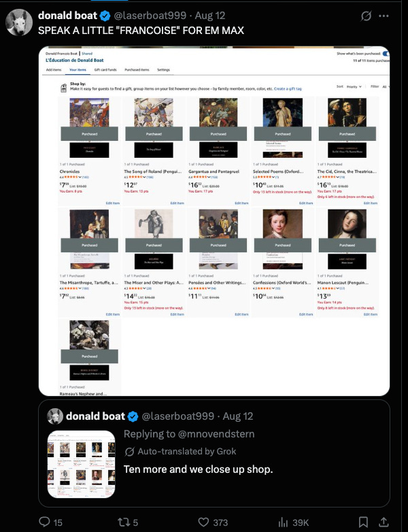Screen dimensions: 408x532
Task: Click the @laserboat999 handle in main tweet
Action: [150, 16]
